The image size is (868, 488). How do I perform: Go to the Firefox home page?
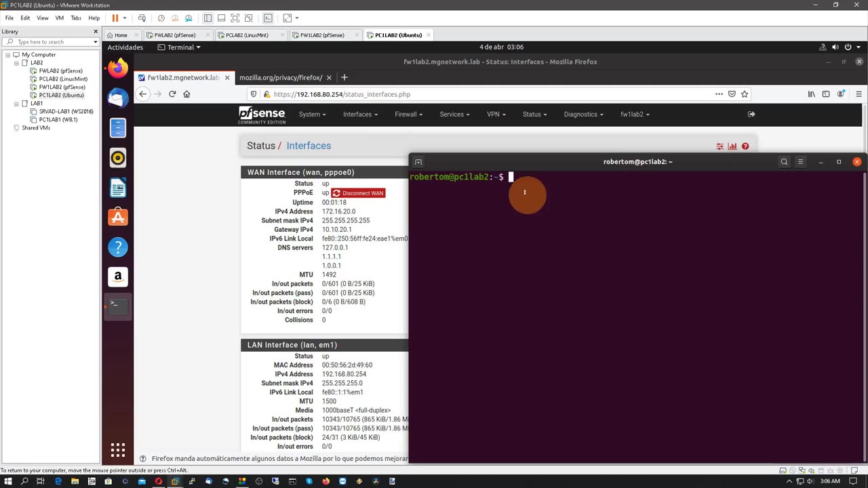click(x=187, y=94)
